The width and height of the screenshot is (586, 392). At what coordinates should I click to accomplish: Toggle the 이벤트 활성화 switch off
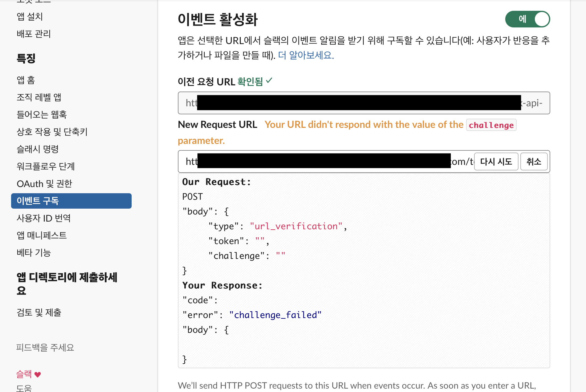pyautogui.click(x=527, y=19)
